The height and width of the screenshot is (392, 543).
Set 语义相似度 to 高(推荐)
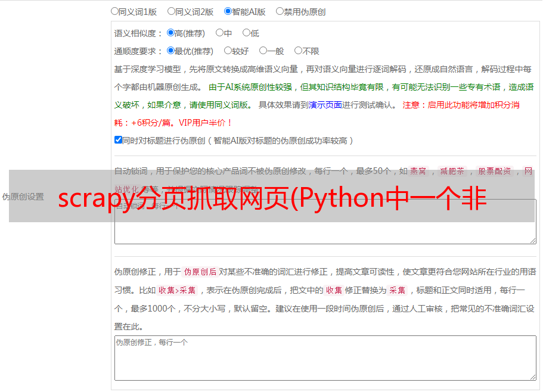(x=170, y=33)
